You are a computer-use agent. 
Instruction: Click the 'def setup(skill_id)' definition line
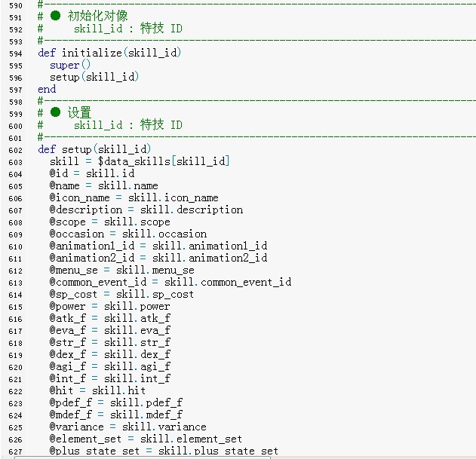click(94, 149)
